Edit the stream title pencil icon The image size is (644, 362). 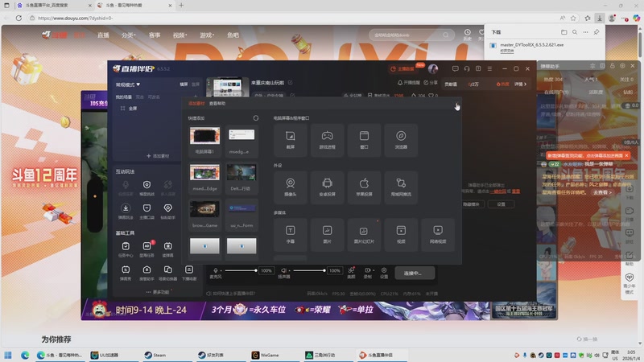(x=291, y=83)
